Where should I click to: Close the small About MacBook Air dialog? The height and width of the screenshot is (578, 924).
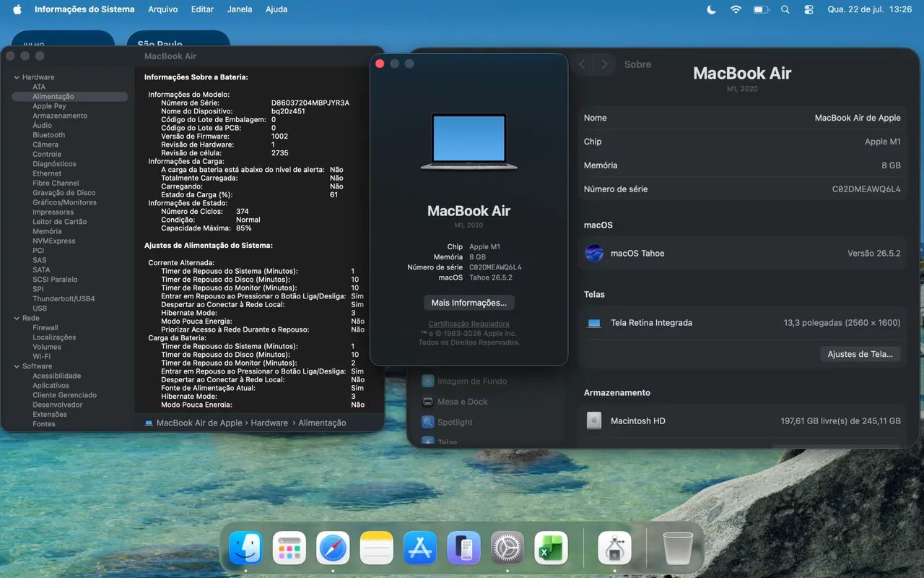[380, 64]
